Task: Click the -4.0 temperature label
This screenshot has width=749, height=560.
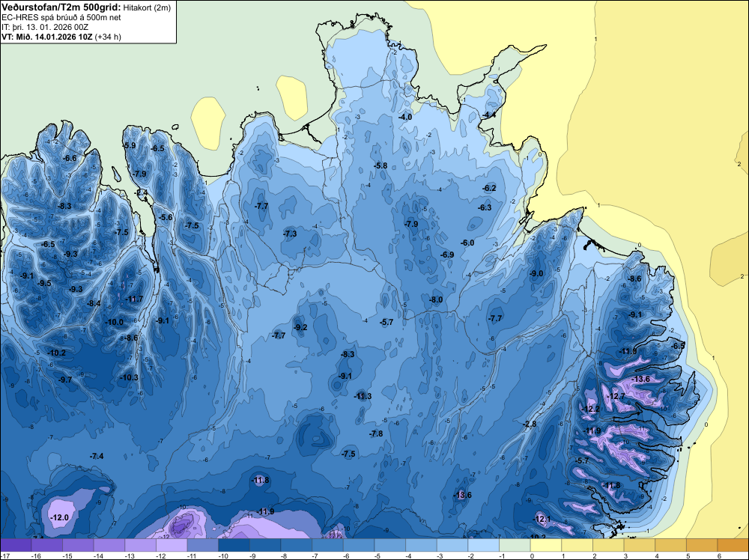Action: 405,117
